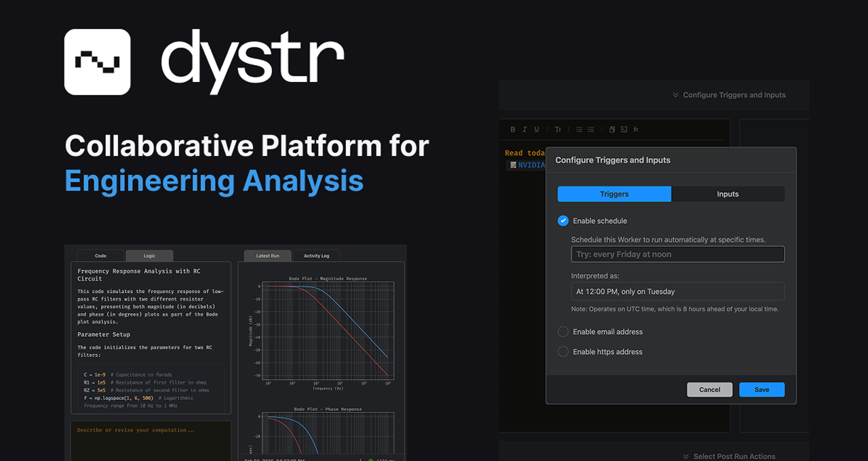Untick the Enable schedule checkbox
This screenshot has height=461, width=868.
click(x=563, y=221)
